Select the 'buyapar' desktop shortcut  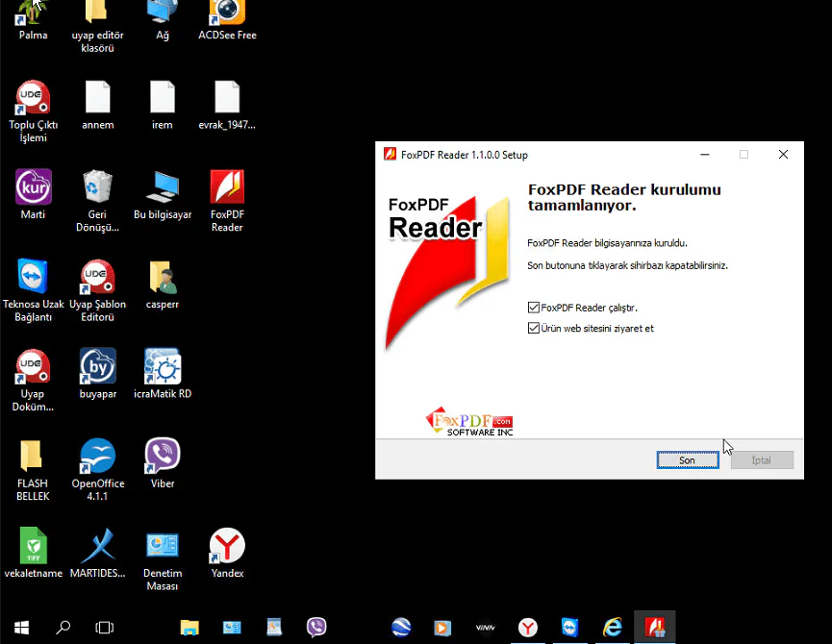98,374
